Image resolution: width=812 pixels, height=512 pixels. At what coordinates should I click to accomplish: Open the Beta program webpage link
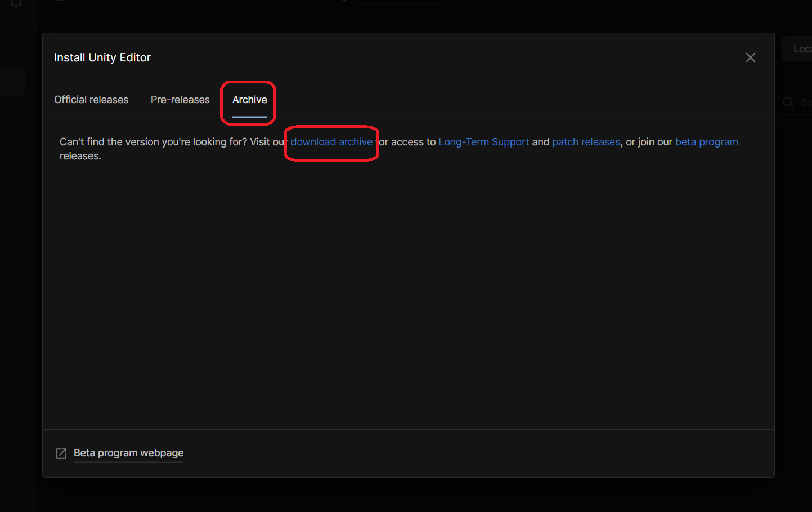click(x=128, y=453)
